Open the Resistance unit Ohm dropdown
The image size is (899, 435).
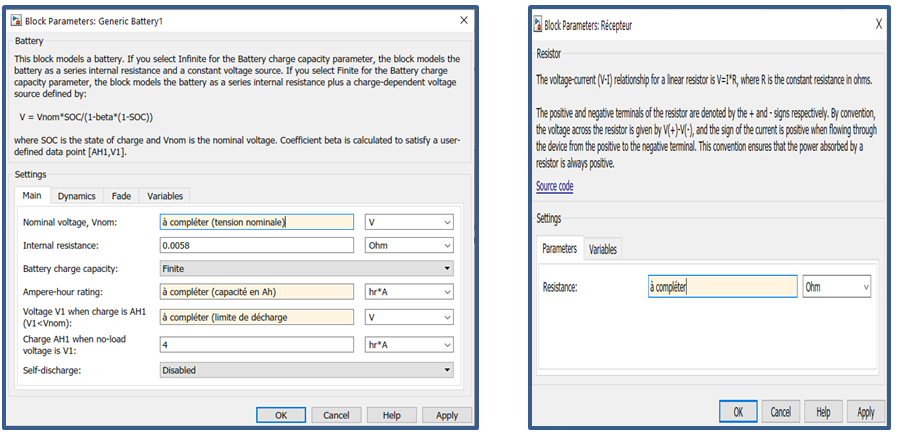coord(836,287)
